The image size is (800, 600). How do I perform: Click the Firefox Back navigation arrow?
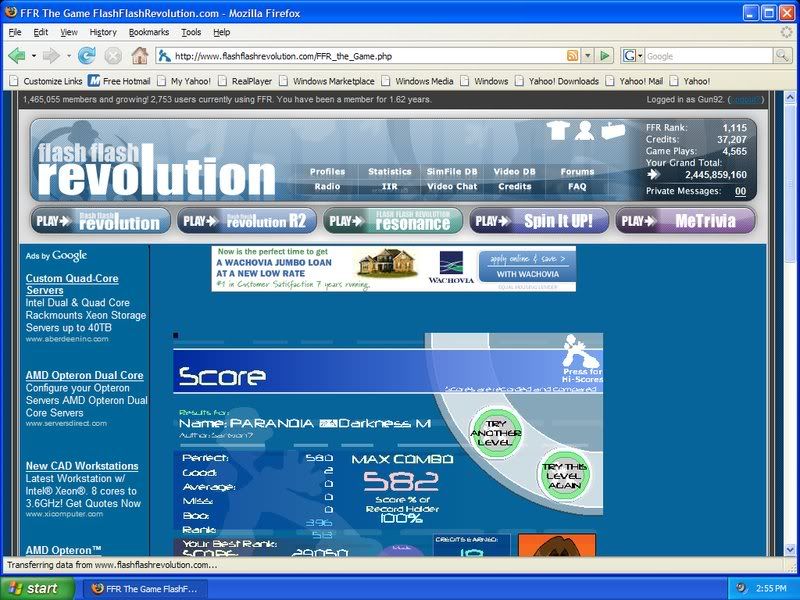tap(17, 56)
